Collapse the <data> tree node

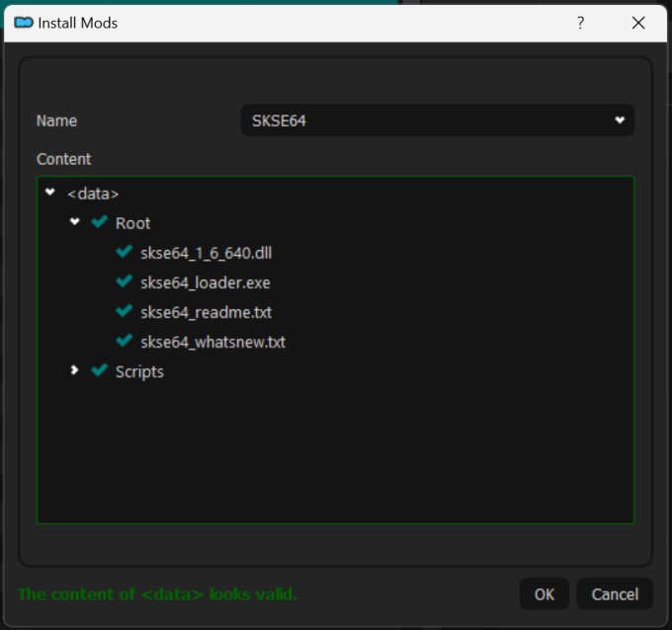click(x=50, y=194)
